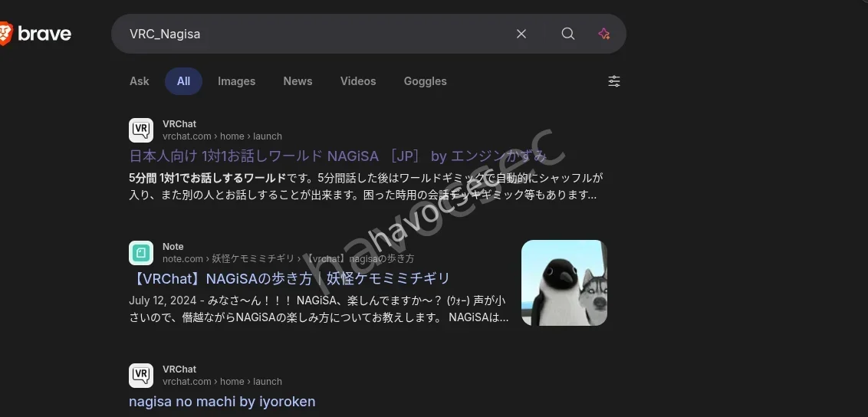
Task: Click the vrchat.com › home › launch path above the NAGiSA [JP] result
Action: click(x=222, y=136)
